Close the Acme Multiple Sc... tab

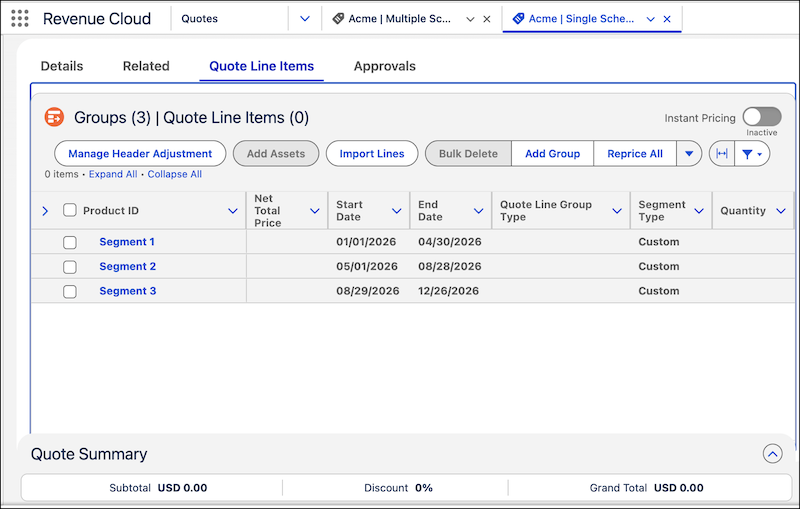click(x=487, y=19)
